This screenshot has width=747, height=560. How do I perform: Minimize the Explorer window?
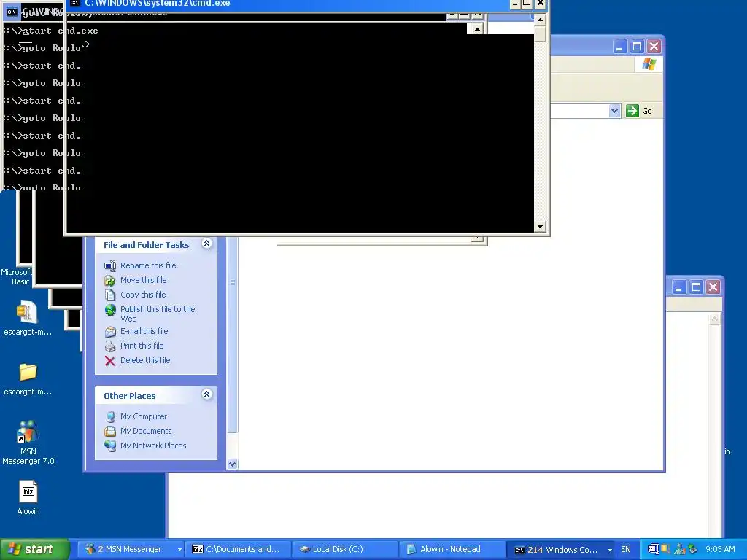(x=619, y=47)
